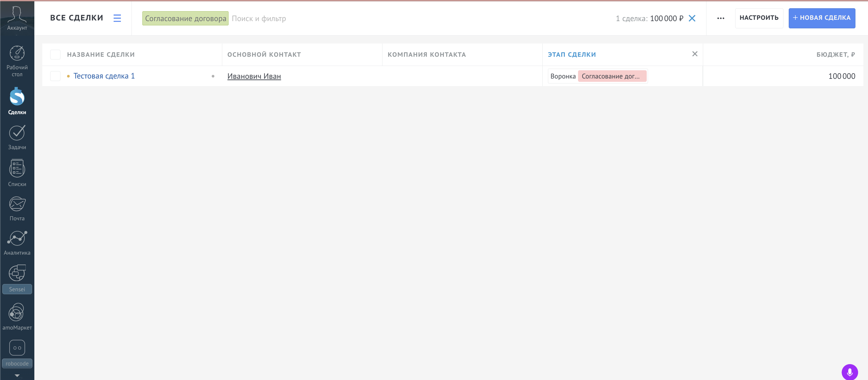Open Sensei section
Viewport: 868px width, 380px height.
(17, 279)
